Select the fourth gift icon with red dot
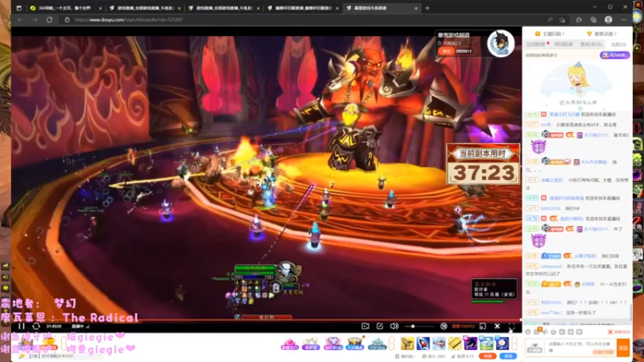Viewport: 644px width, 362px height. (355, 343)
